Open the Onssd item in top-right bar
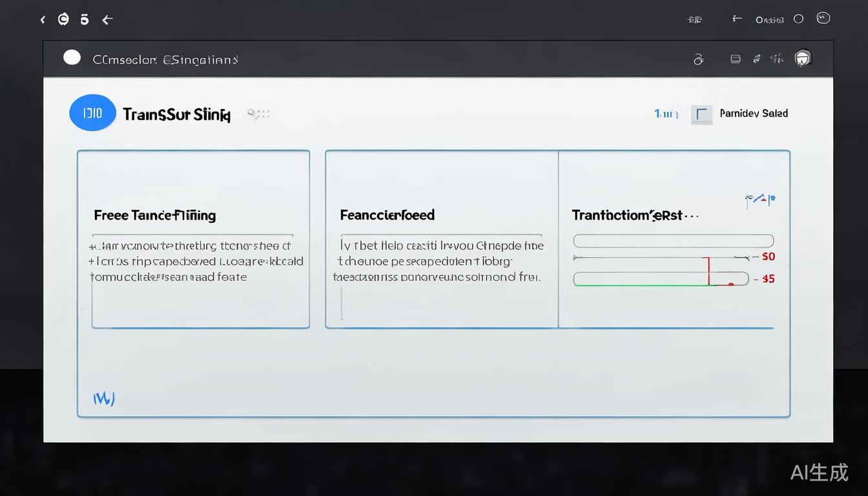The image size is (868, 496). pos(769,20)
